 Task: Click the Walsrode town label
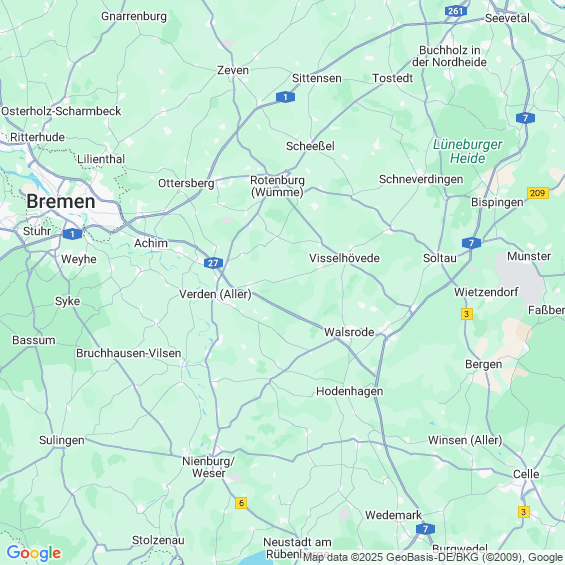[349, 332]
